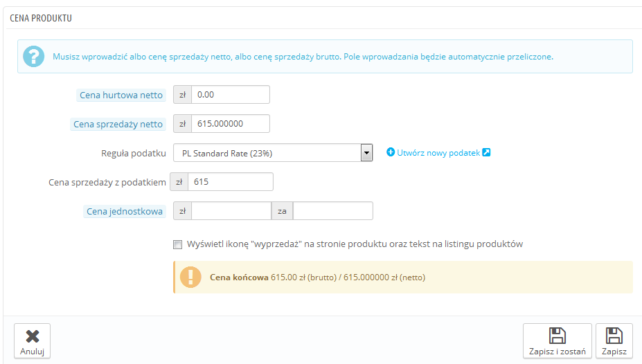Click the unit field after "za"
642x364 pixels.
tap(332, 211)
